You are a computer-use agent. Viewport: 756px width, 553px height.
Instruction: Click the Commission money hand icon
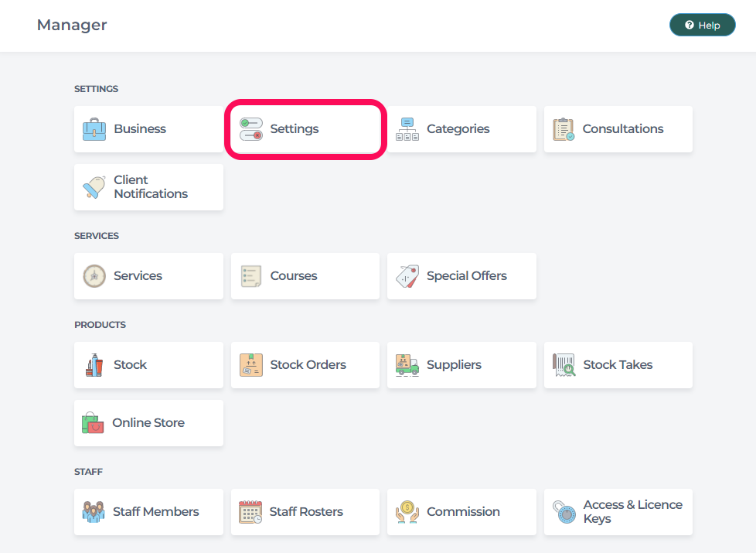407,512
